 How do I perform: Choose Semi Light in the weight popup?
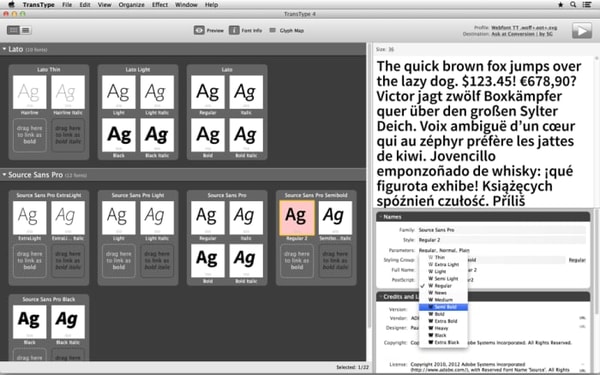point(443,279)
